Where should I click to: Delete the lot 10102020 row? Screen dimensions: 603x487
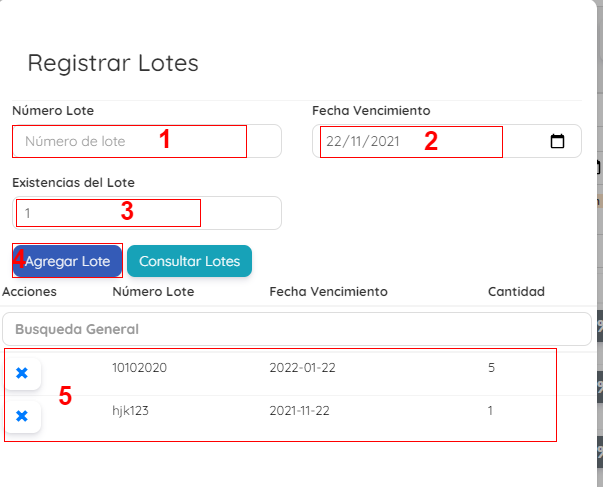[22, 373]
